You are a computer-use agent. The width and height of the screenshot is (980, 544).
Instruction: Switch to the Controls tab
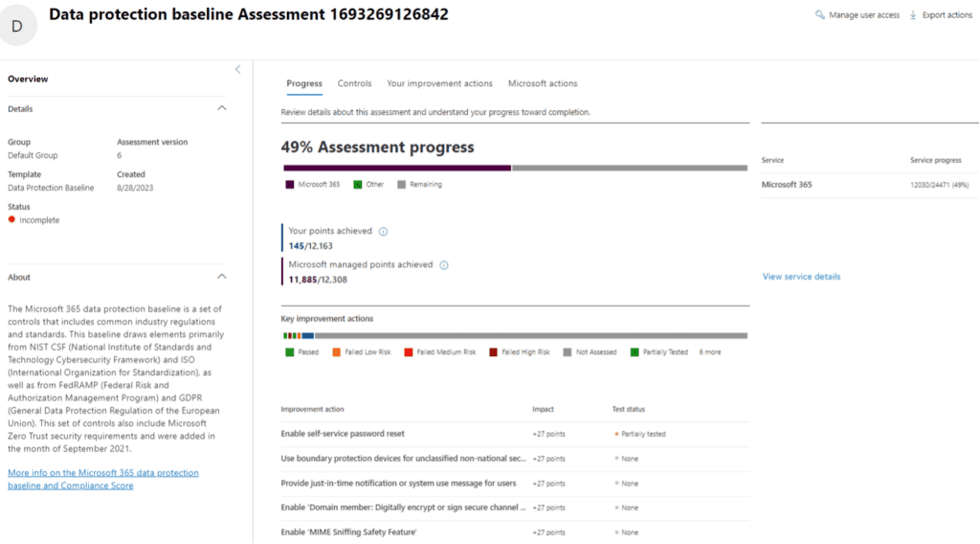354,83
